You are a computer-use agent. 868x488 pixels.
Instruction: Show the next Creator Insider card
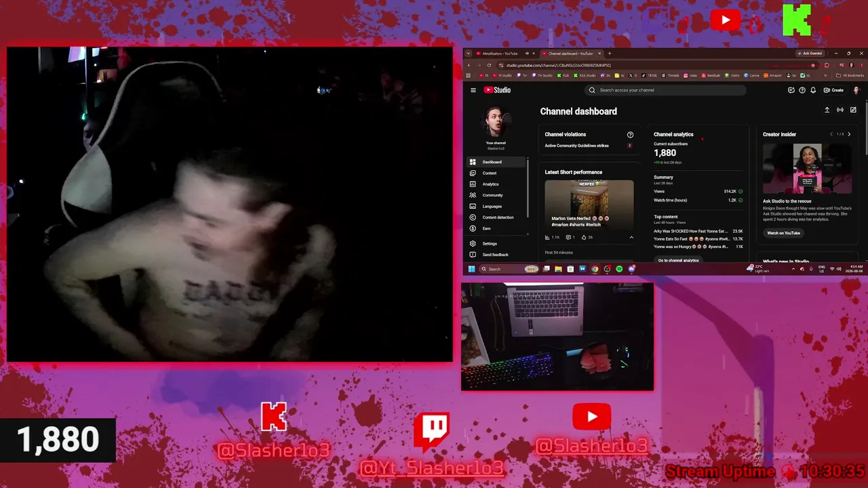coord(849,134)
